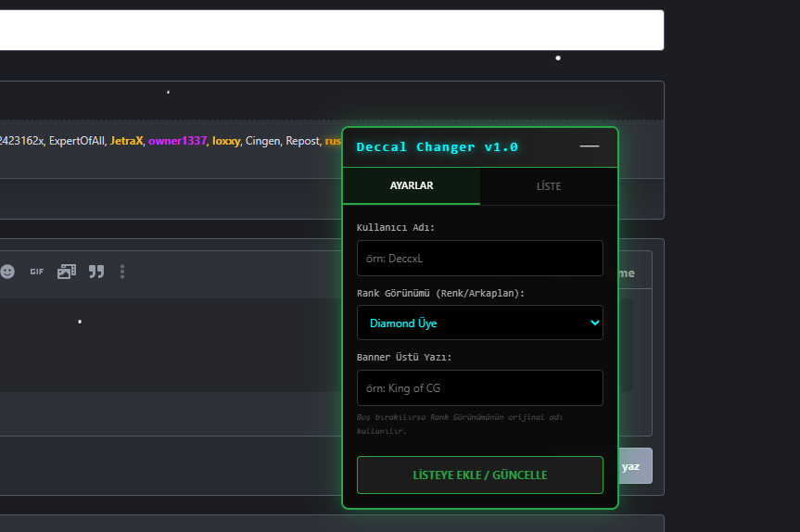Open Cingen user profile link
Image resolution: width=800 pixels, height=532 pixels.
[x=262, y=141]
